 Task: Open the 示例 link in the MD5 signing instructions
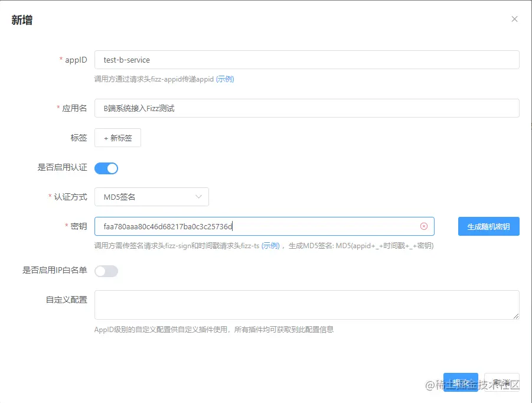[x=270, y=246]
